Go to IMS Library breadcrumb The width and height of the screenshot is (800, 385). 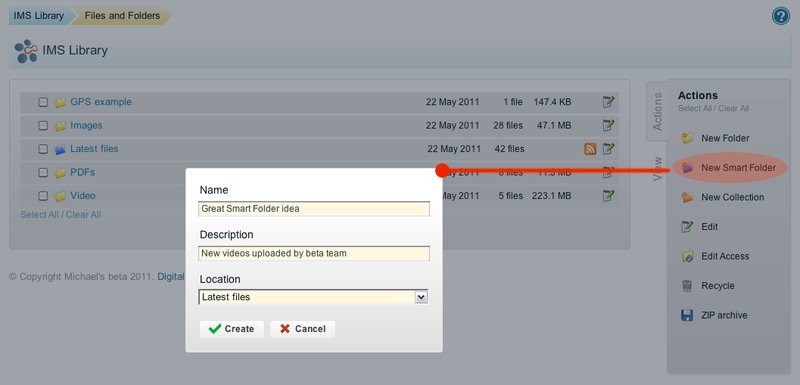pos(39,16)
